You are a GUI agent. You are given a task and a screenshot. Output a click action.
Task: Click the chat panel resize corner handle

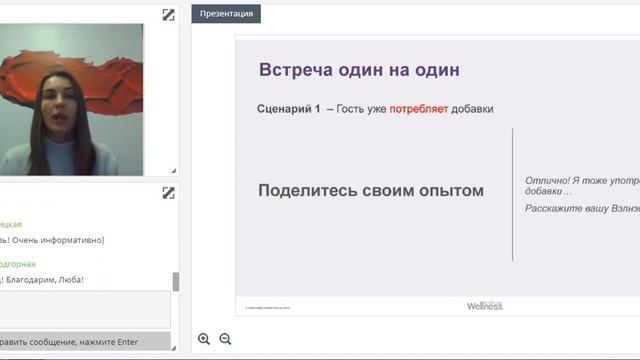[173, 348]
